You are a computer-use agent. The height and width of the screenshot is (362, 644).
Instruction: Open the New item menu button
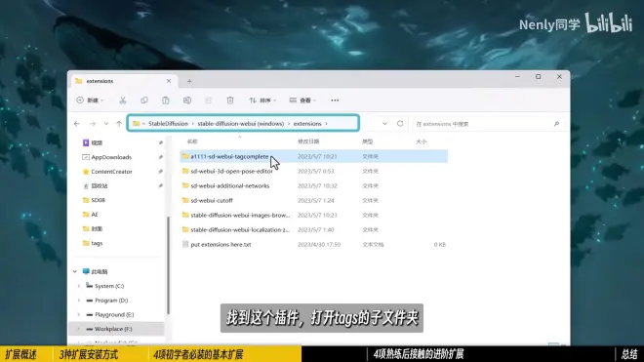pyautogui.click(x=90, y=101)
